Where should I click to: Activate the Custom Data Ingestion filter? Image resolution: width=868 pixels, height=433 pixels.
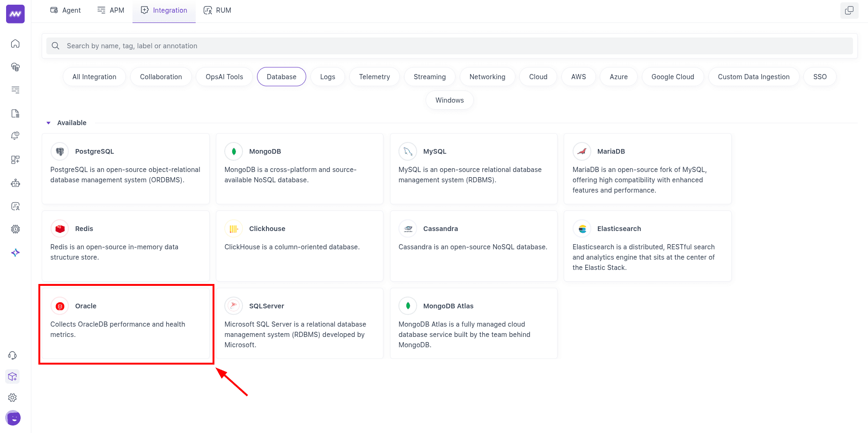click(x=754, y=76)
